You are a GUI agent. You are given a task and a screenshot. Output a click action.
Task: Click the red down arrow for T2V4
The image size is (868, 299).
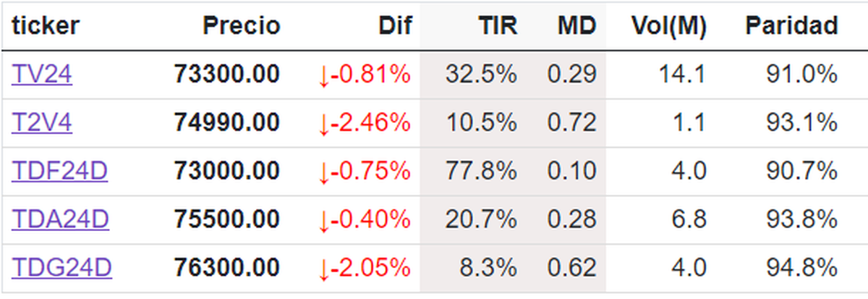coord(324,123)
